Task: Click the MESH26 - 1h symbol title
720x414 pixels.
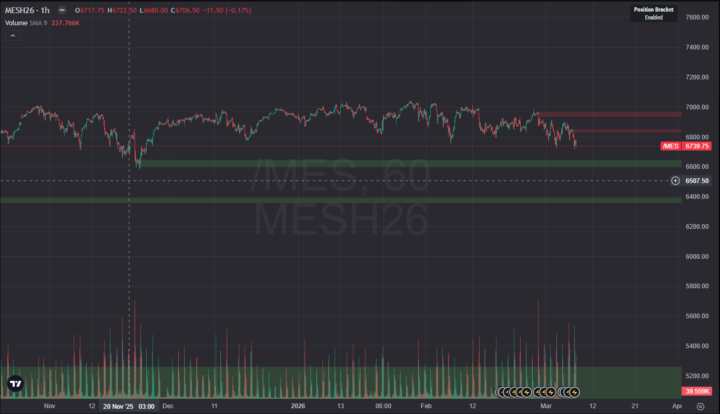Action: click(x=27, y=10)
